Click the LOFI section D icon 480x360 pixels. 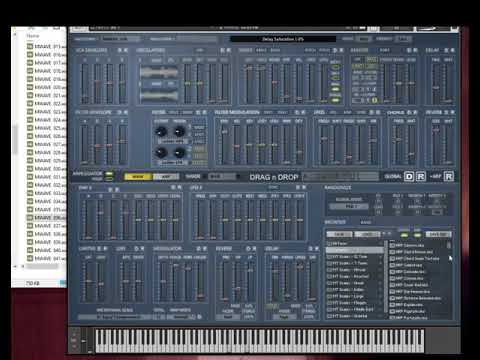pyautogui.click(x=136, y=249)
